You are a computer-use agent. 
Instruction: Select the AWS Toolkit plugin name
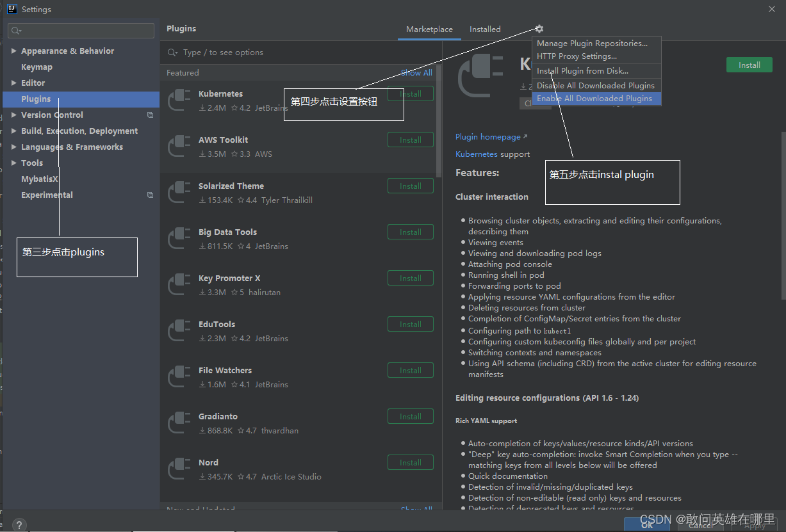[223, 140]
